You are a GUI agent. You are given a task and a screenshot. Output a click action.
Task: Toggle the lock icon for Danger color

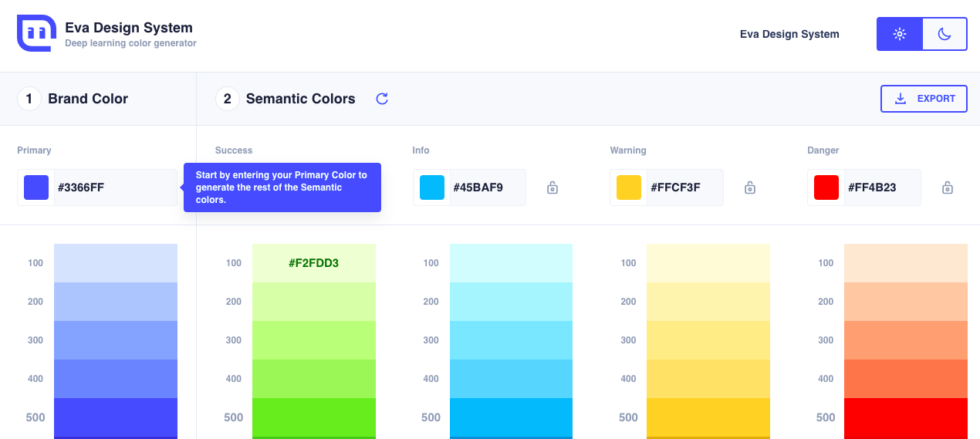point(948,187)
